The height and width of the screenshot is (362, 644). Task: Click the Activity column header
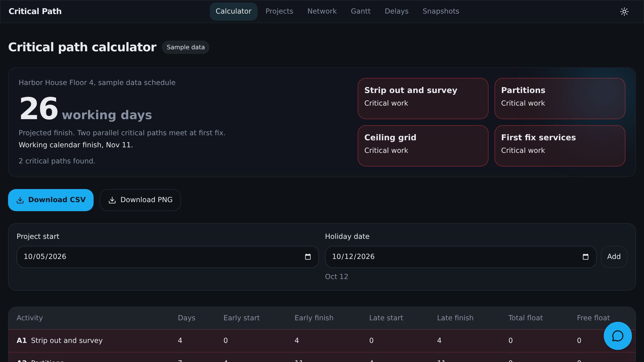(x=30, y=318)
